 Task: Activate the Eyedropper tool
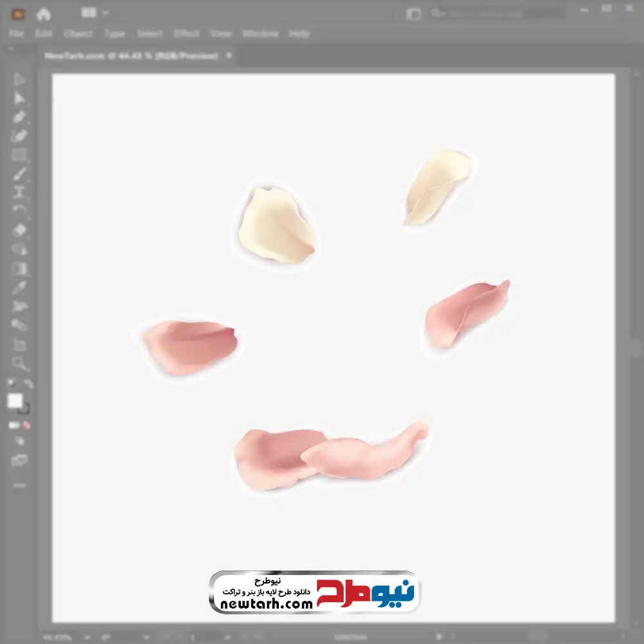(x=19, y=287)
